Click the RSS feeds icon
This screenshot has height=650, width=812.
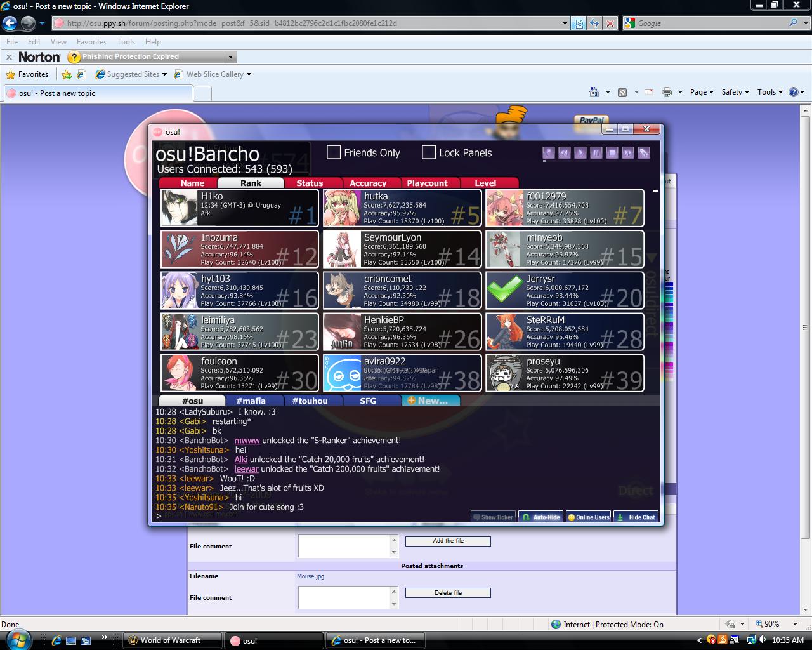click(x=622, y=92)
